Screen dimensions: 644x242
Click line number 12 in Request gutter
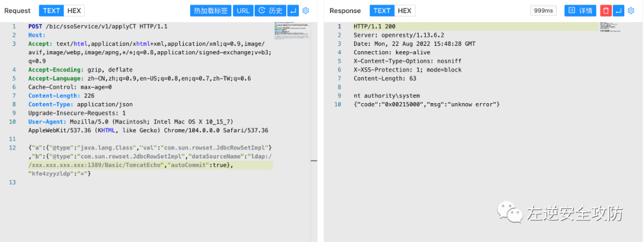coord(13,147)
